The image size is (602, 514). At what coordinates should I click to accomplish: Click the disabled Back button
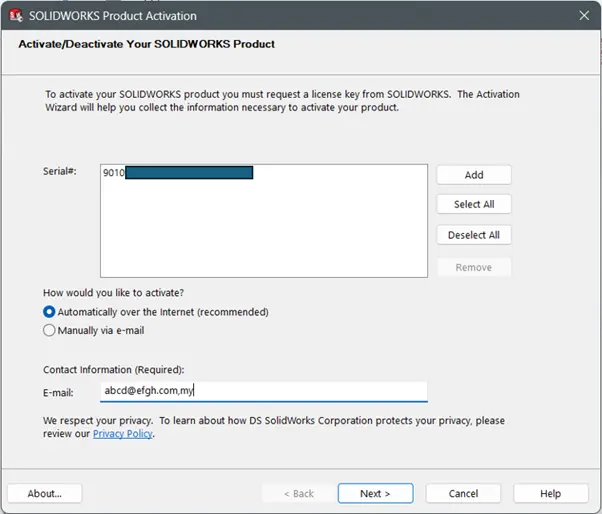(299, 493)
